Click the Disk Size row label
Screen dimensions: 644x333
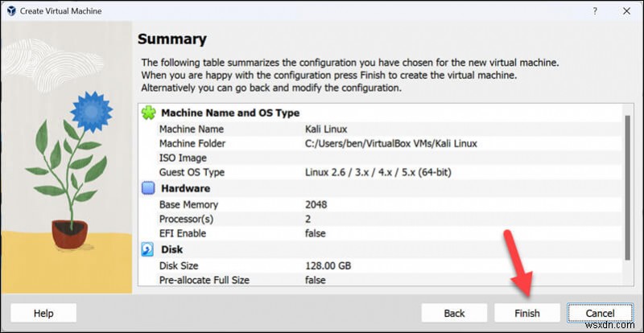(179, 265)
